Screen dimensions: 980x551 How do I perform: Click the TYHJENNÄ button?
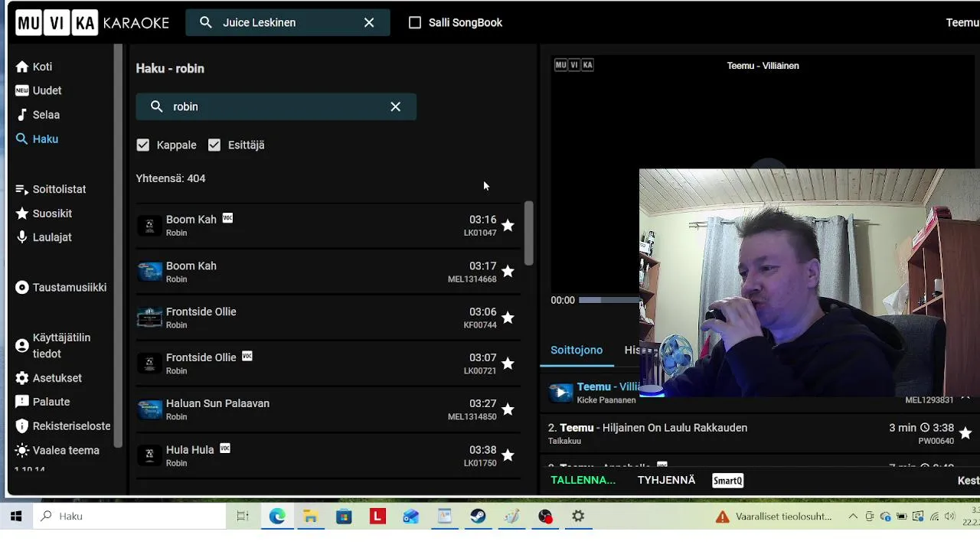click(666, 480)
